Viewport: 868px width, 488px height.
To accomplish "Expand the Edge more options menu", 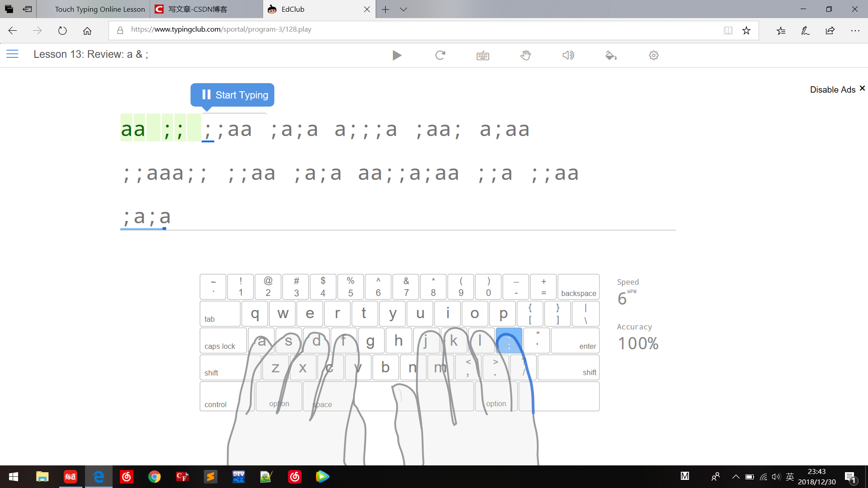I will point(856,30).
